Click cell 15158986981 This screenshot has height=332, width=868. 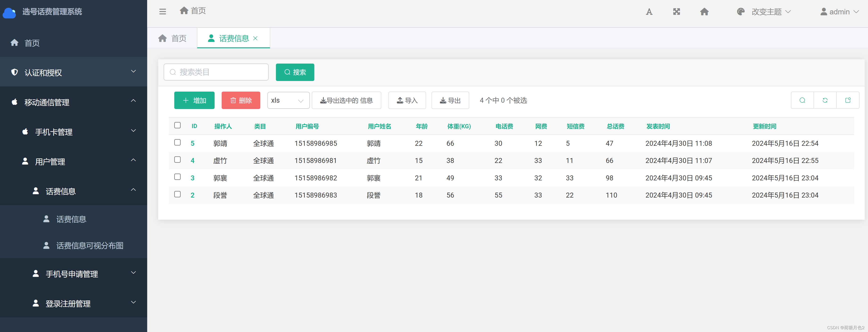point(316,160)
